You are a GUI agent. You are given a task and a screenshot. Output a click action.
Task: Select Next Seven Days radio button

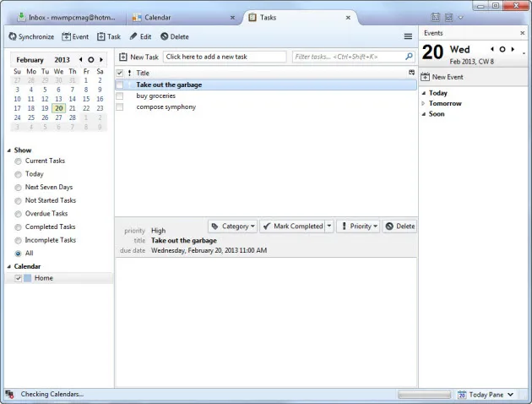19,188
